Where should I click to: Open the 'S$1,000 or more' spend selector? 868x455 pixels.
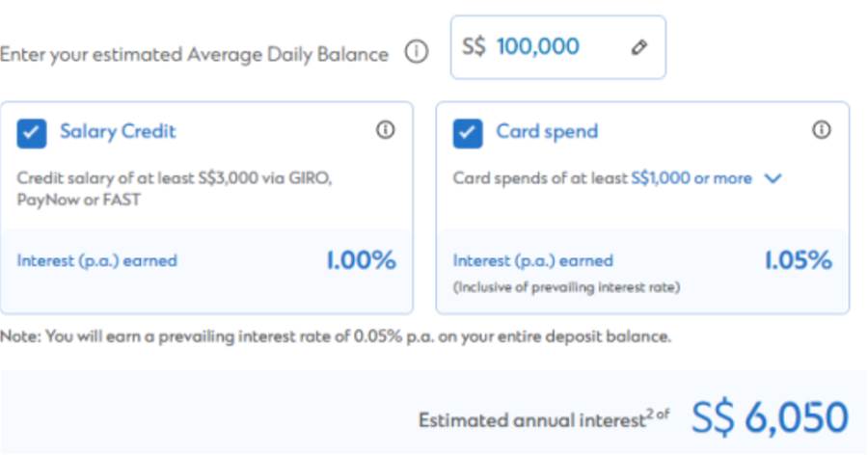click(x=691, y=178)
